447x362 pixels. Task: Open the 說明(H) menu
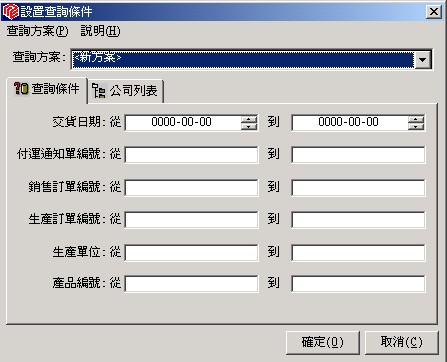click(x=100, y=31)
